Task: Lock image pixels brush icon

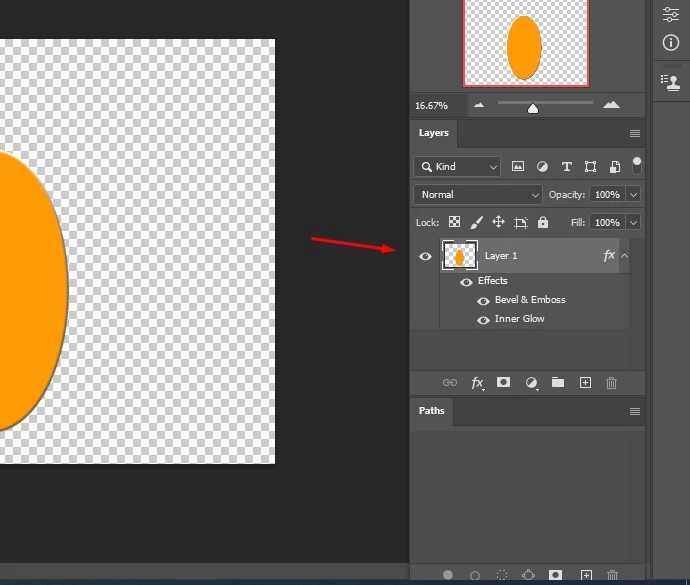Action: [477, 222]
